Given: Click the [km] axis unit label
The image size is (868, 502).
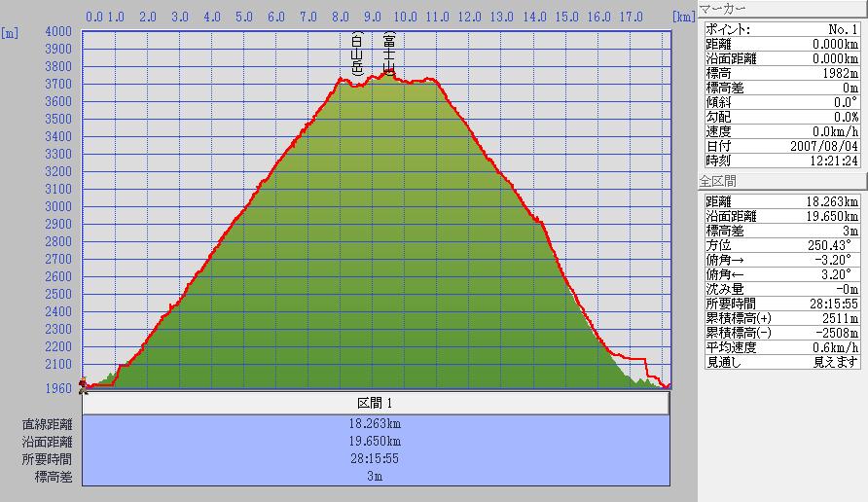Looking at the screenshot, I should pyautogui.click(x=684, y=17).
